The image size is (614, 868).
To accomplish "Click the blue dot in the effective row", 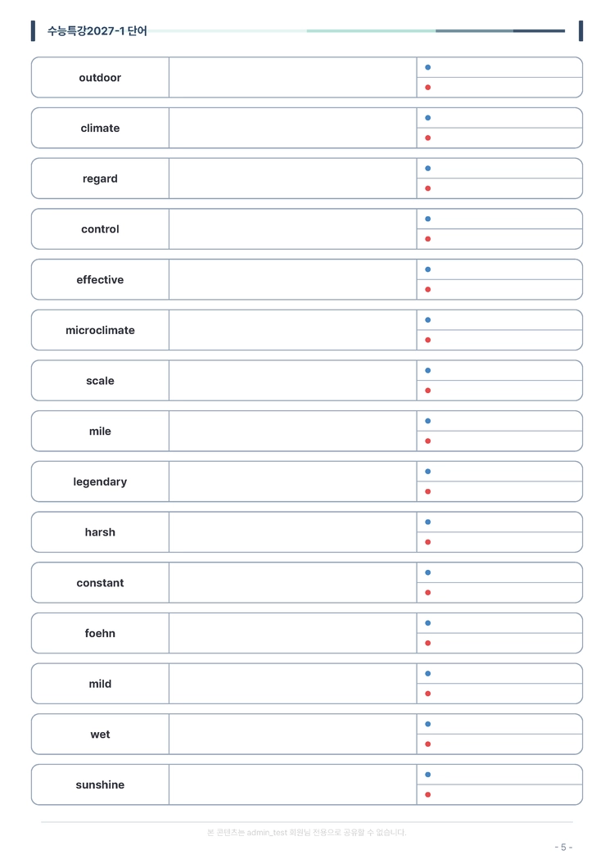I will [x=428, y=269].
